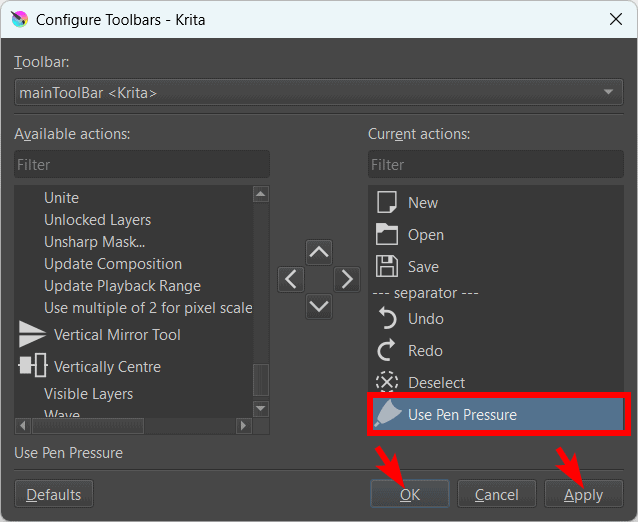Click the Available actions list scroll-up arrow

point(261,194)
